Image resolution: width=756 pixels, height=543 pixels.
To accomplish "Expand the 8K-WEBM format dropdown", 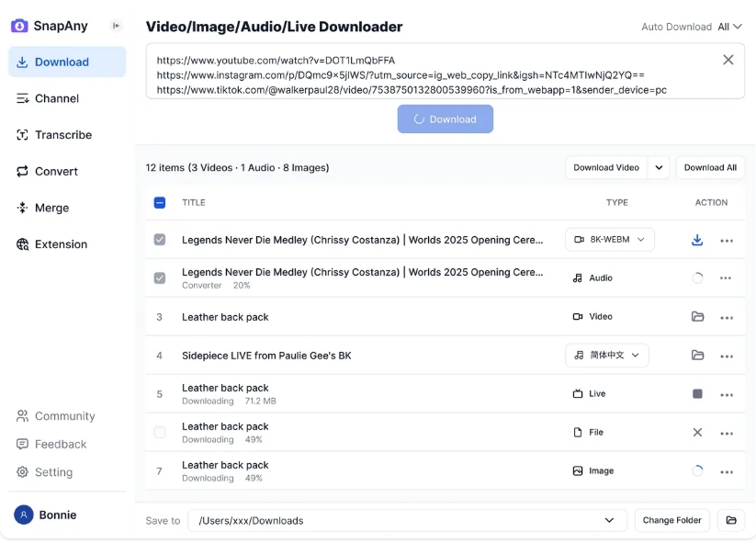I will pos(609,240).
